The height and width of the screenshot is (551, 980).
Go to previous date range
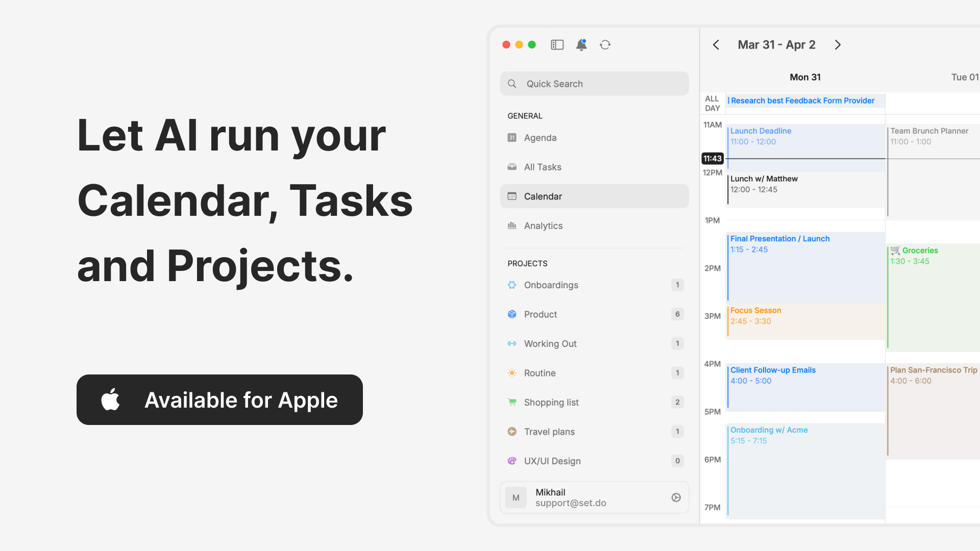(716, 45)
